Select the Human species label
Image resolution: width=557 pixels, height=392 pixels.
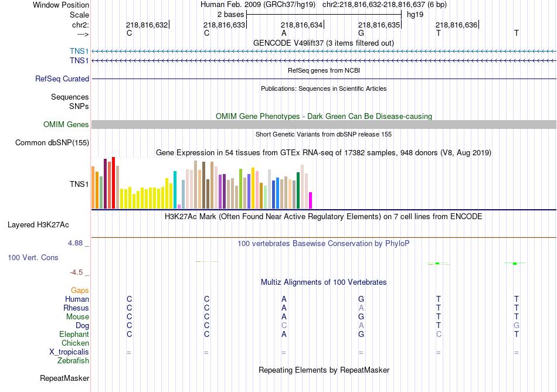pos(77,299)
